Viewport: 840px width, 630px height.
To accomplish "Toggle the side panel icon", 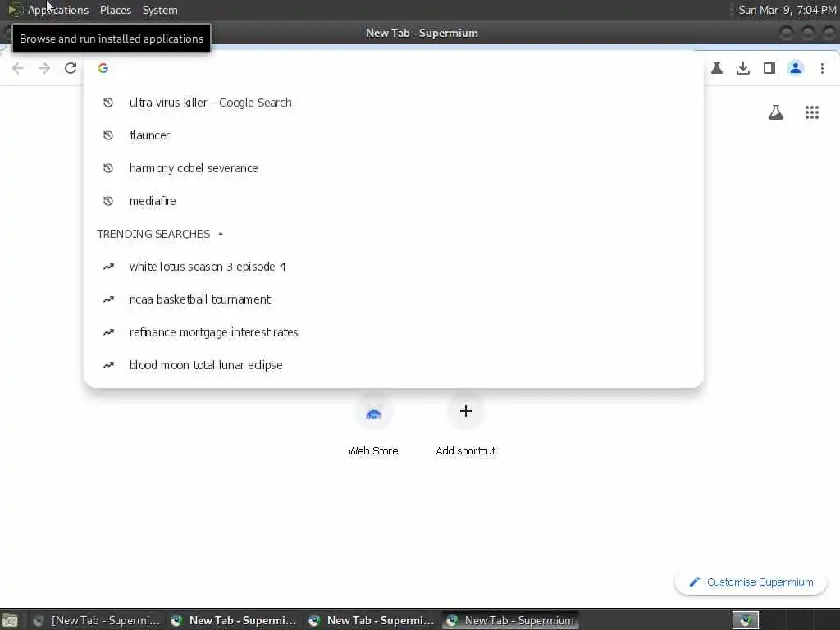I will [x=769, y=68].
